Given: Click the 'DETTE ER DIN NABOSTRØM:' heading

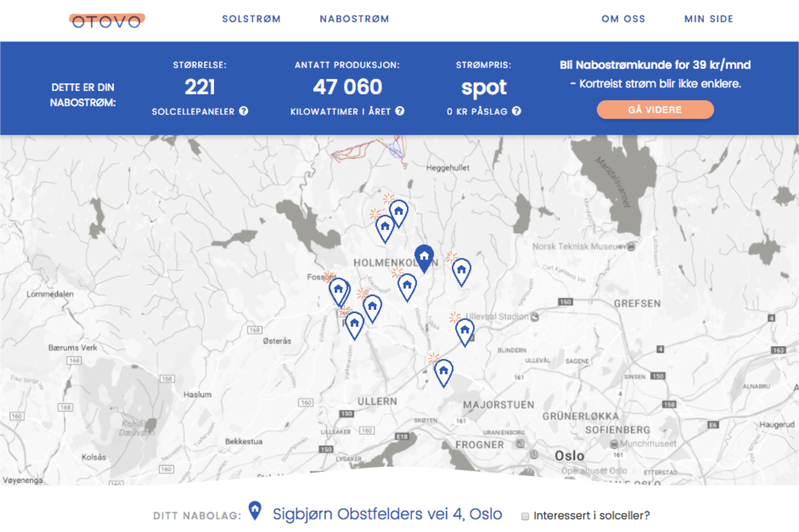Looking at the screenshot, I should click(x=83, y=95).
